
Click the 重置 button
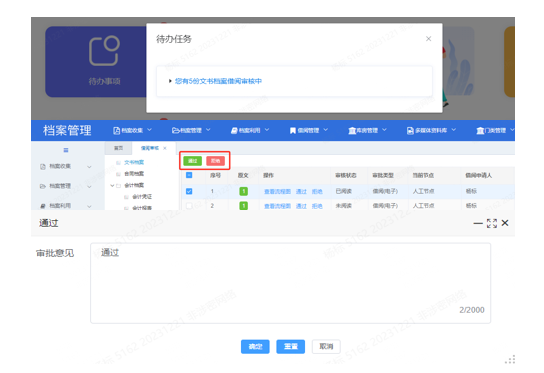point(291,346)
